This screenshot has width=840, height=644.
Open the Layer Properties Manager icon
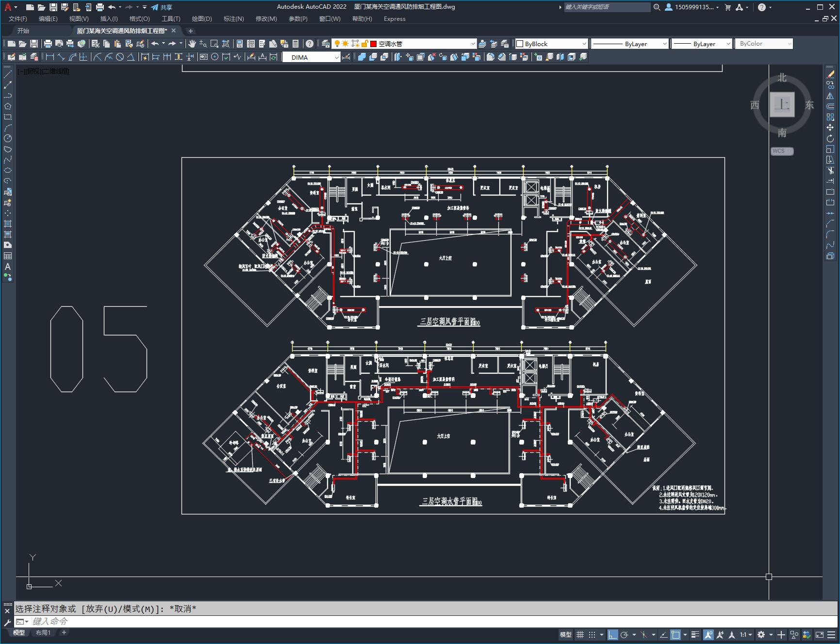click(326, 44)
